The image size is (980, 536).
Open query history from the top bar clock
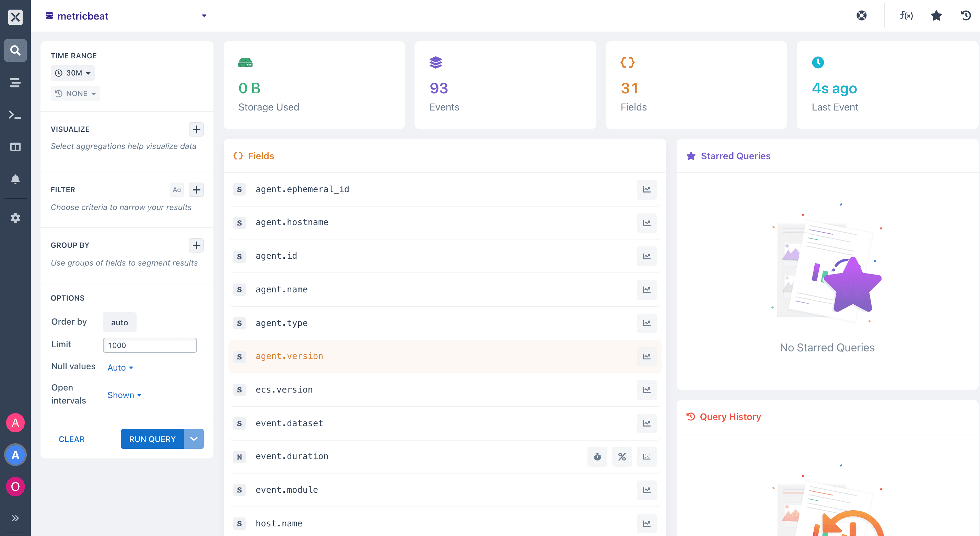tap(966, 15)
